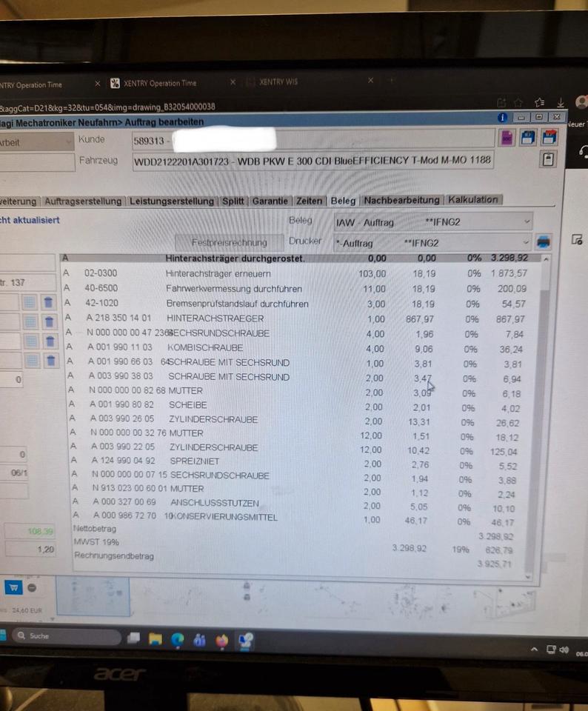Click the green value 108,39 field
Screen dimensions: 588x711
30,531
